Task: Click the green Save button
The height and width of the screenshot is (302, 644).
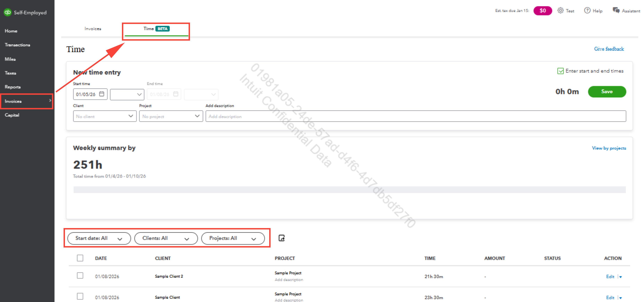Action: point(607,92)
